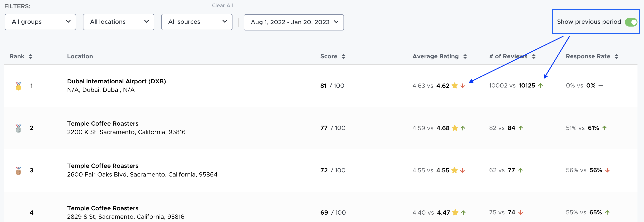This screenshot has height=222, width=644.
Task: Click the red down arrow beside rating 4.62
Action: (463, 86)
